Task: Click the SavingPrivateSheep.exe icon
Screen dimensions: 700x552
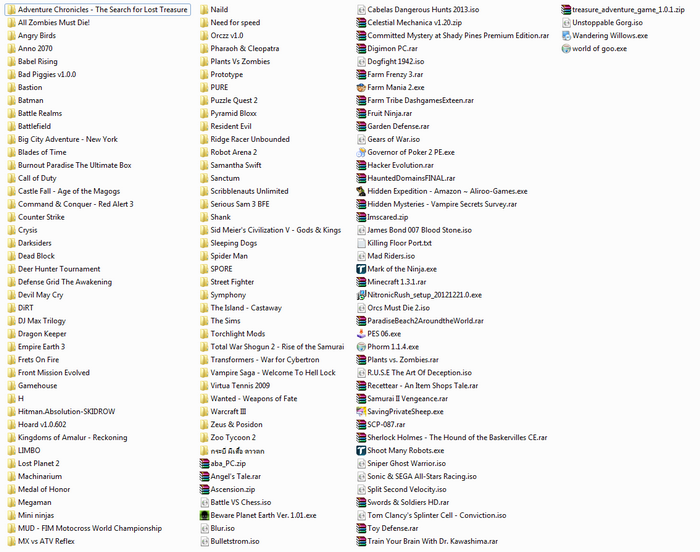Action: 361,411
